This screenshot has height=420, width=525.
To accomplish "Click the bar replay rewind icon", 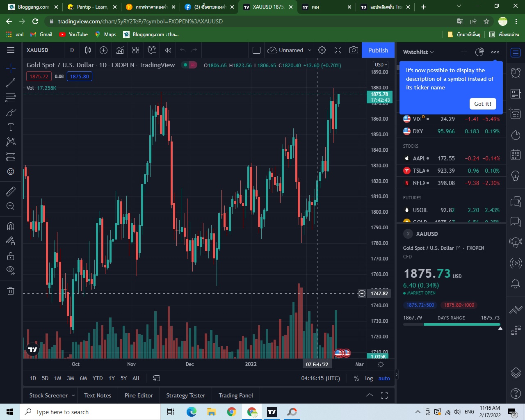I will pos(168,50).
